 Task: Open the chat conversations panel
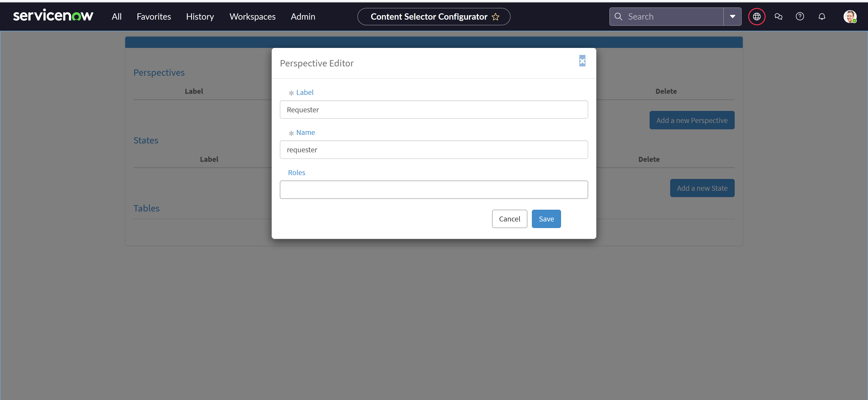(779, 16)
